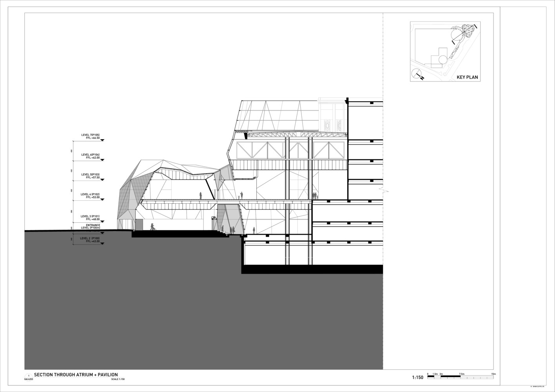Open the KEY PLAN panel label
Screen dimensions: 555x392
tap(468, 77)
